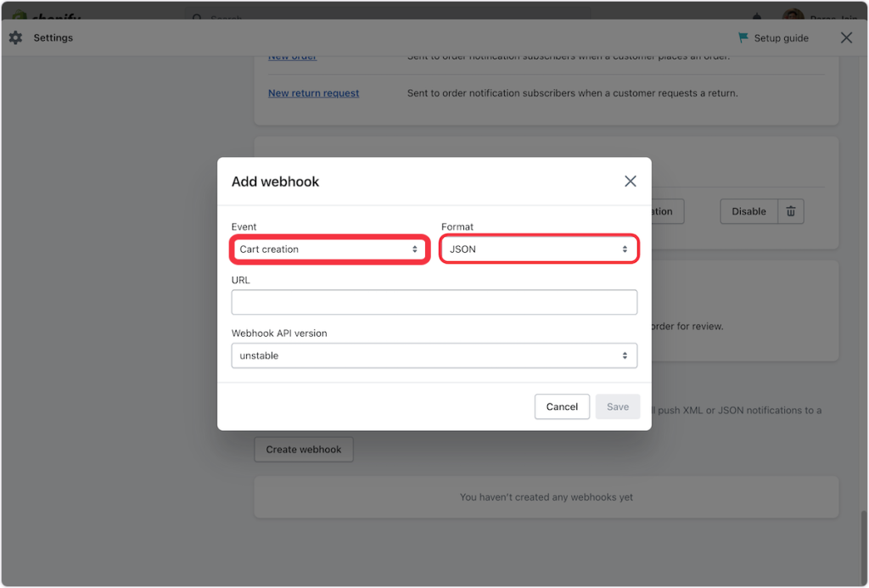Screen dimensions: 869x588
Task: Open the New order link
Action: (292, 57)
